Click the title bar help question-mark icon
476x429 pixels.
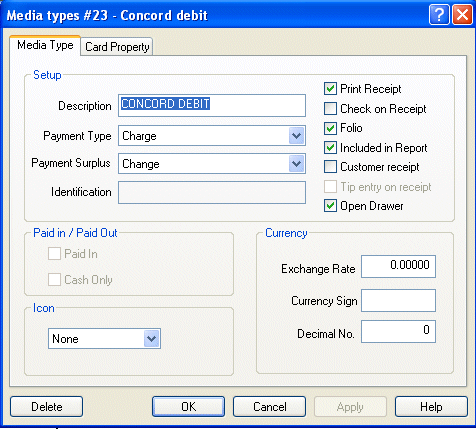(x=439, y=15)
